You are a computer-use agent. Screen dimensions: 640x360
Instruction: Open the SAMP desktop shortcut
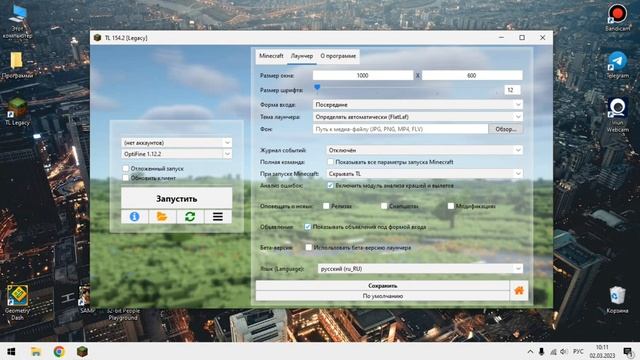click(x=85, y=299)
